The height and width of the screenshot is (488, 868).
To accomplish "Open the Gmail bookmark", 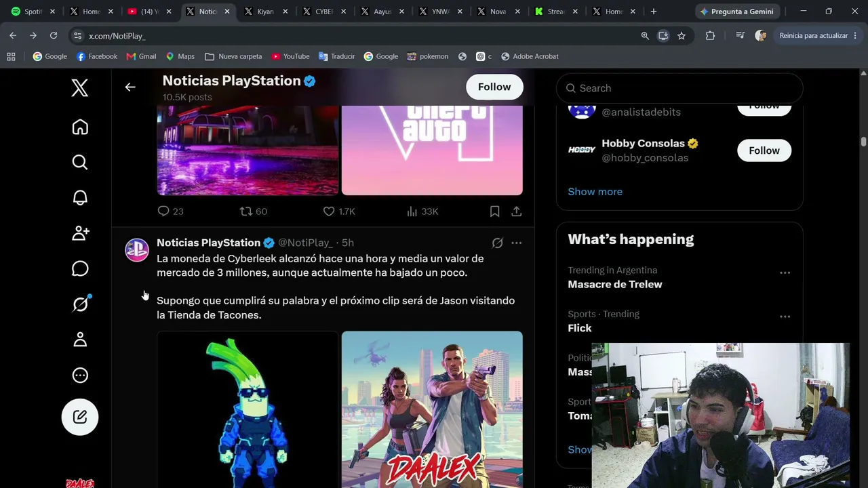I will click(x=142, y=57).
